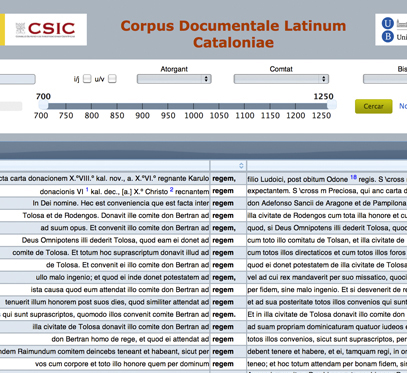Viewport: 407px width, 373px height.
Task: Open the Atorgant dropdown
Action: 174,79
